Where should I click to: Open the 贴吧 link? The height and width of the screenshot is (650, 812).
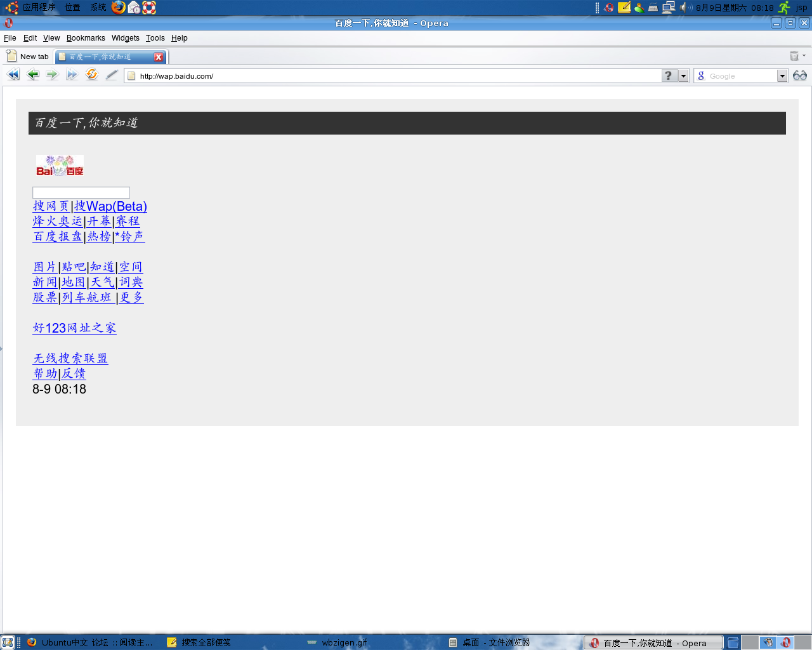pos(74,267)
